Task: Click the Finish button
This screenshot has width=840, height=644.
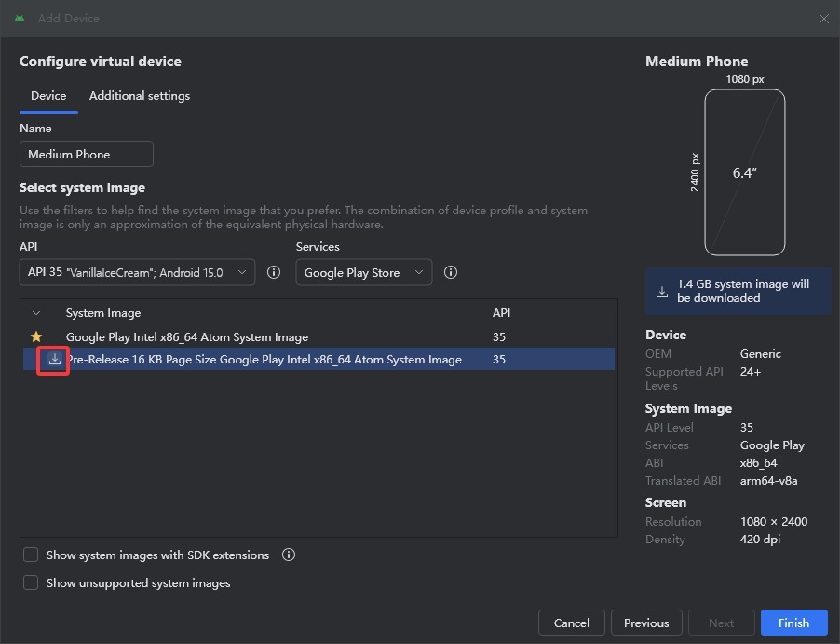Action: coord(794,623)
